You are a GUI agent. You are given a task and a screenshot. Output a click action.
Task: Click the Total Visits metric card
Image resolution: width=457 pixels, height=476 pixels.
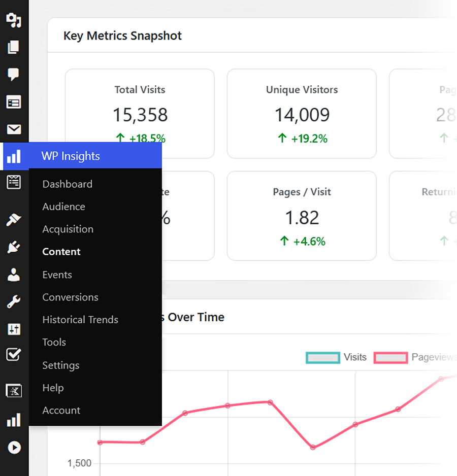click(x=140, y=113)
